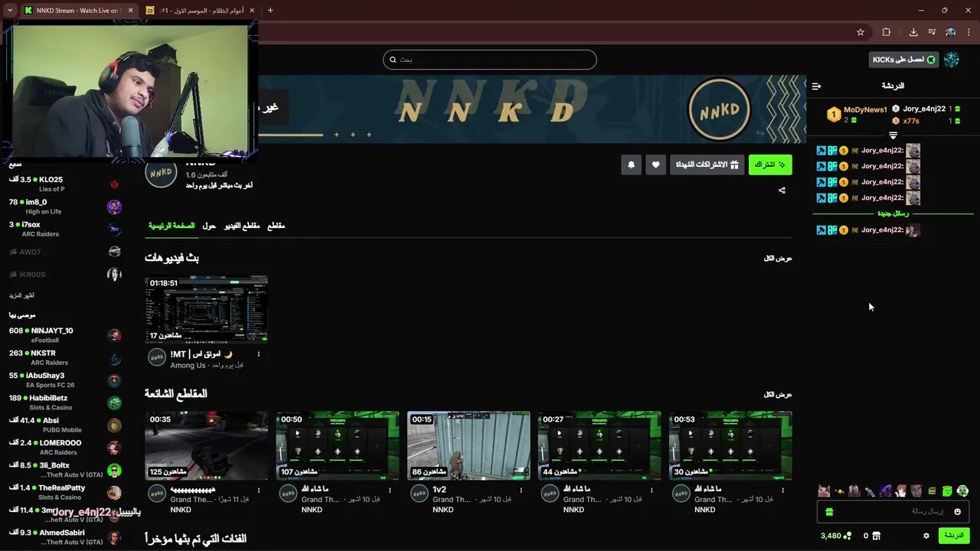Viewport: 980px width, 551px height.
Task: Select the مقاطع clips tab
Action: (x=276, y=226)
